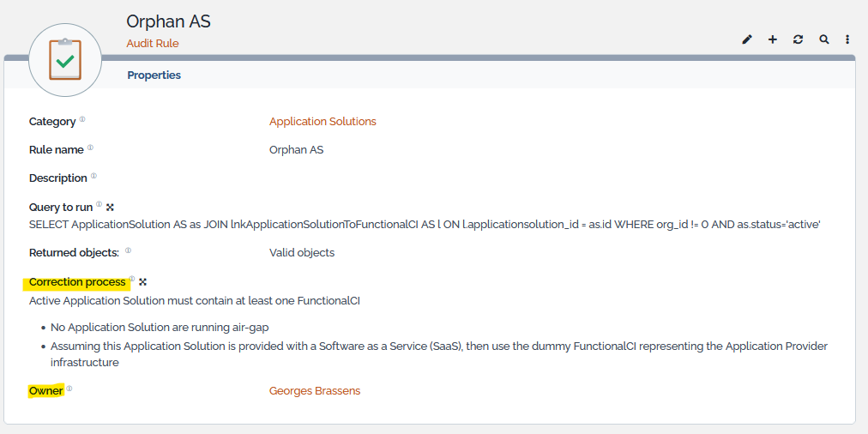Open the three-dot more actions menu
868x434 pixels.
pos(847,39)
